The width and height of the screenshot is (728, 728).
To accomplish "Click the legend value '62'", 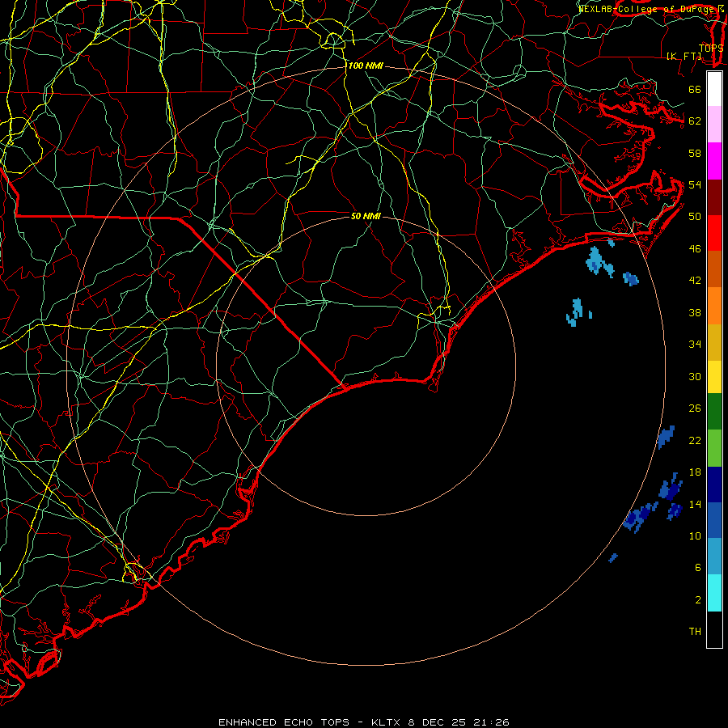I will pyautogui.click(x=695, y=121).
